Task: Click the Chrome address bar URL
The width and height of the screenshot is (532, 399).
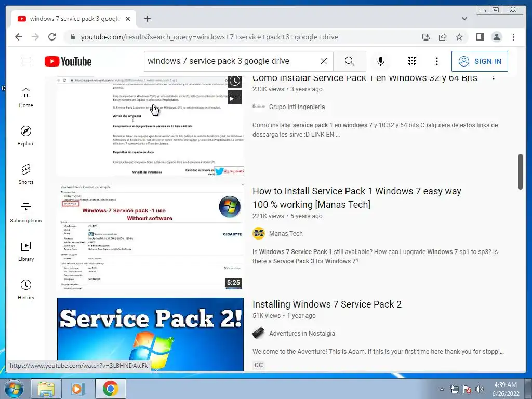Action: click(209, 37)
